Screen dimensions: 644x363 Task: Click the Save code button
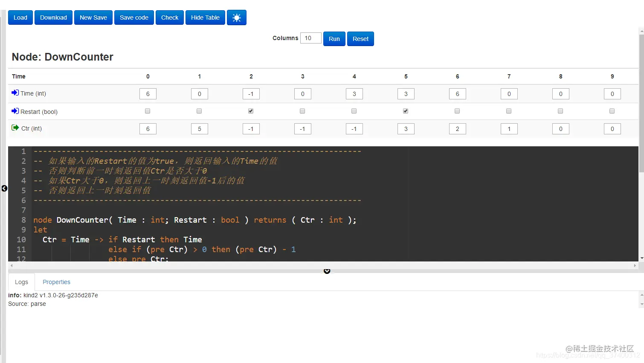click(x=134, y=17)
